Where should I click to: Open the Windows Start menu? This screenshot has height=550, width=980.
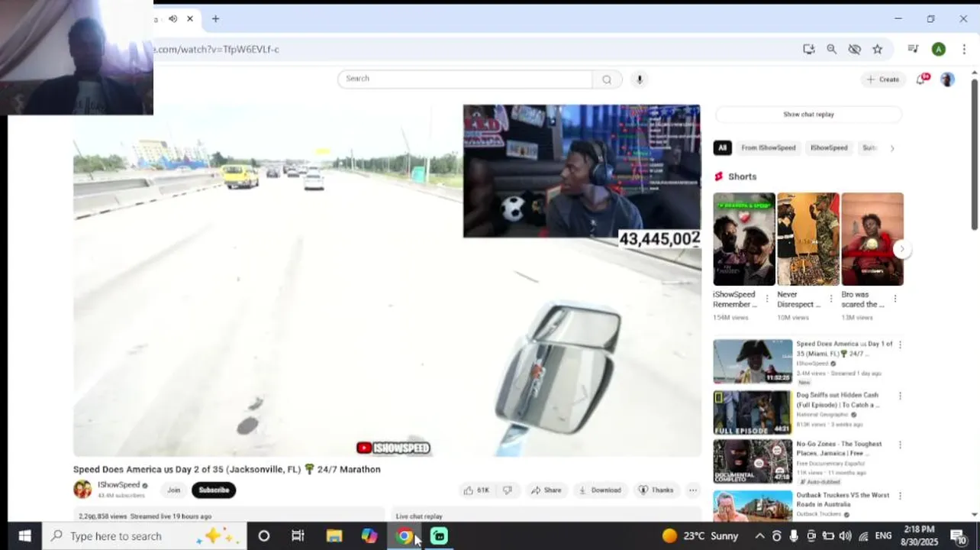coord(24,536)
